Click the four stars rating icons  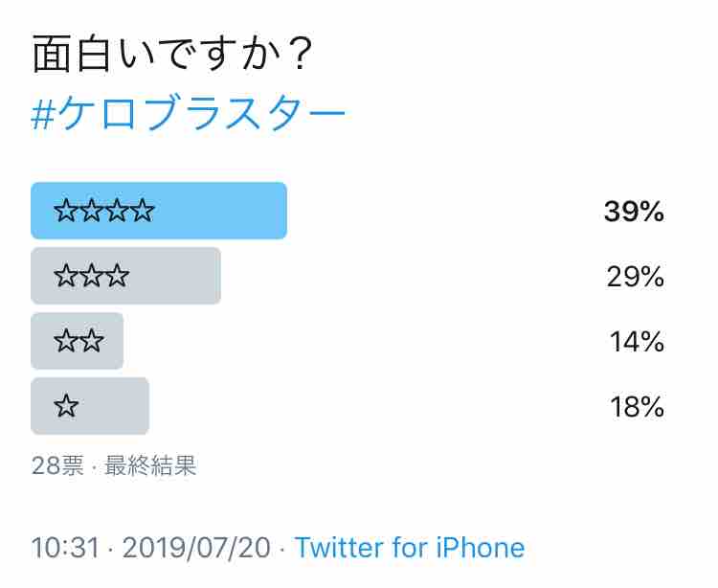point(104,211)
